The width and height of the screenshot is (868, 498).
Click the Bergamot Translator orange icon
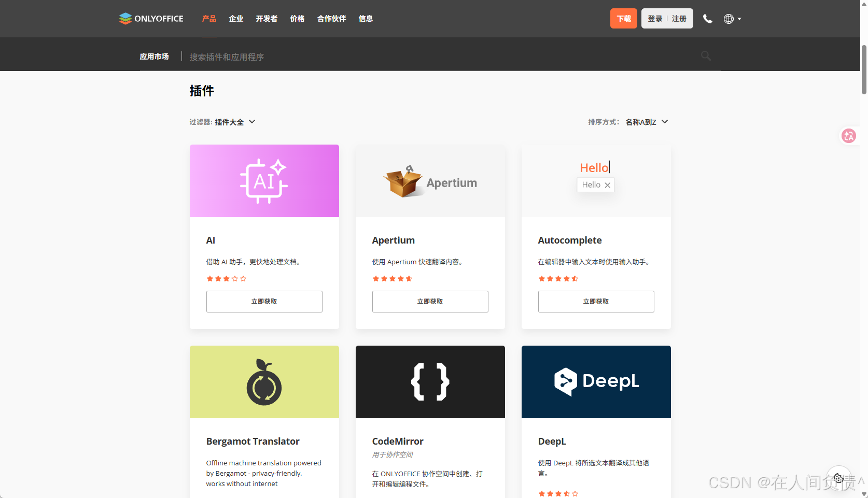264,382
